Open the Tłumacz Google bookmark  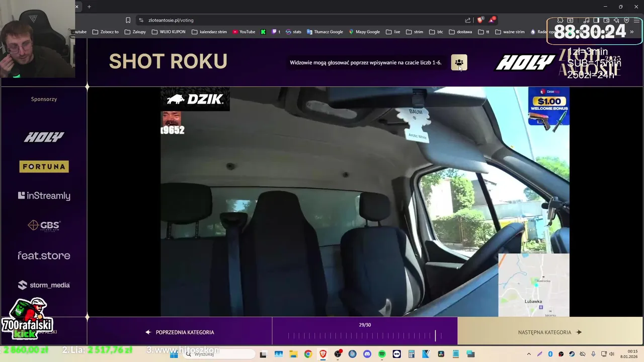point(325,32)
